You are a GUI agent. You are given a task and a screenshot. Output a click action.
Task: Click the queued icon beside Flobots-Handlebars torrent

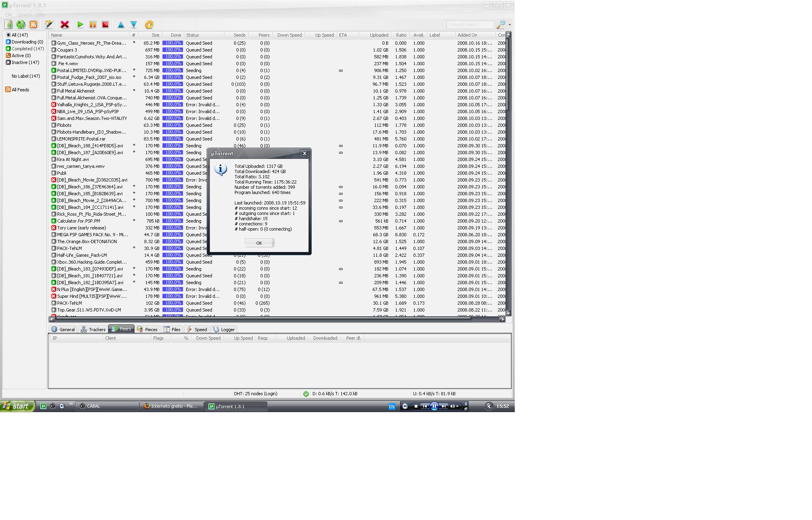(53, 132)
